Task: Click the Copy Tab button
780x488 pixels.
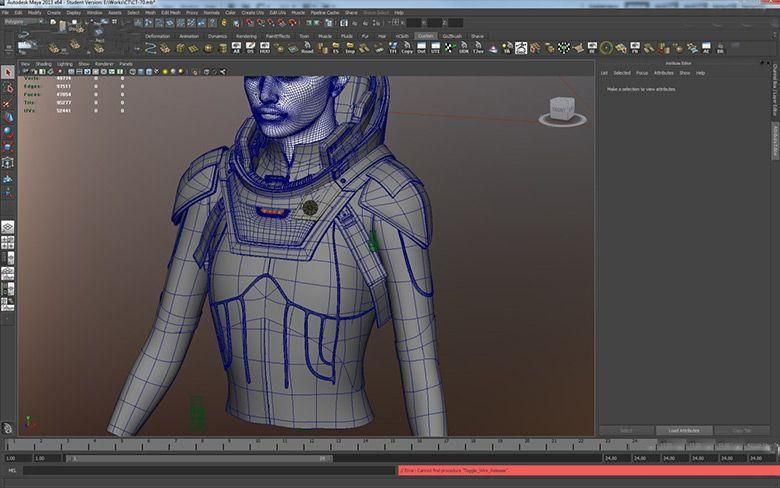Action: coord(742,430)
